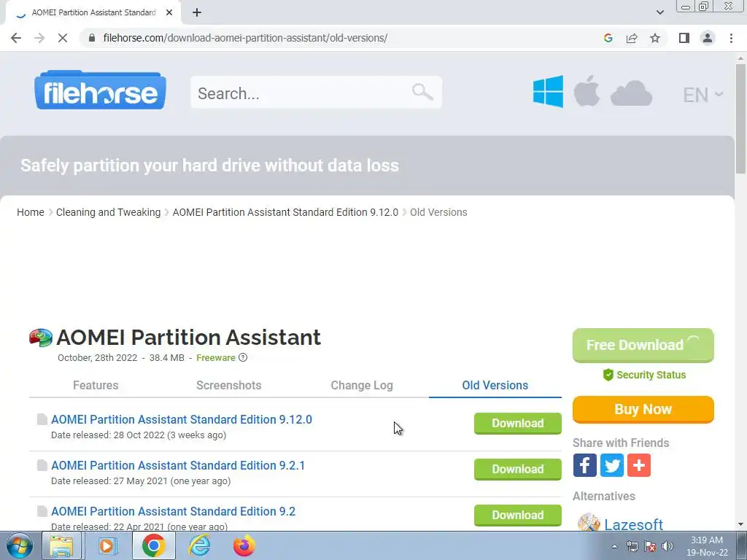Open a new browser tab
Screen dimensions: 747x560
197,13
